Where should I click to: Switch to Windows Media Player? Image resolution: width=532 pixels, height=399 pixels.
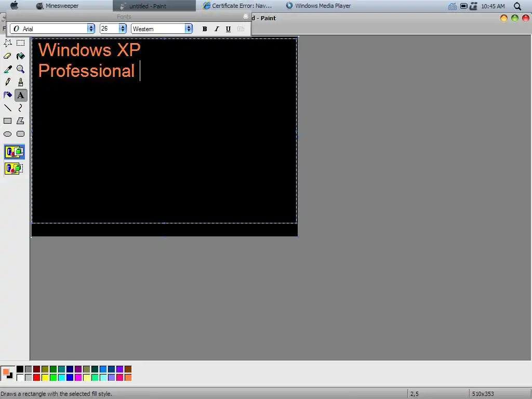coord(318,6)
